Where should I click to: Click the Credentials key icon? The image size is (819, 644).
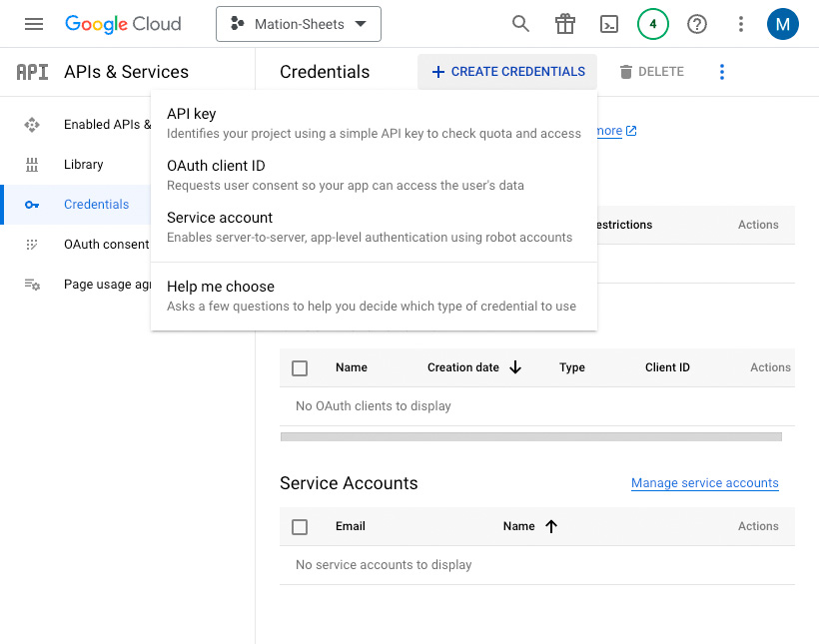click(32, 205)
